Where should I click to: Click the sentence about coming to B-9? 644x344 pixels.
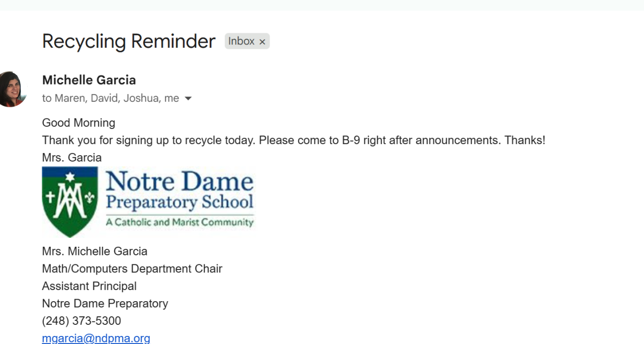[x=293, y=140]
